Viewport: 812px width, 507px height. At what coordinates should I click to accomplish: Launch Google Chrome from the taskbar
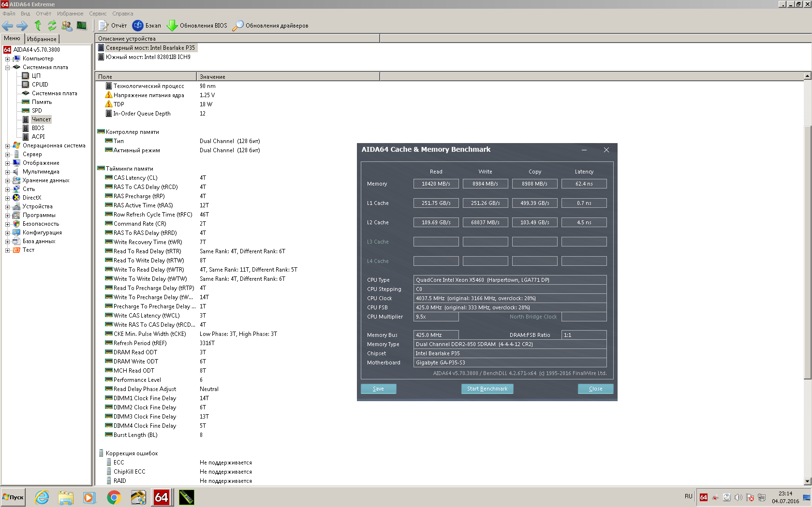[x=114, y=497]
